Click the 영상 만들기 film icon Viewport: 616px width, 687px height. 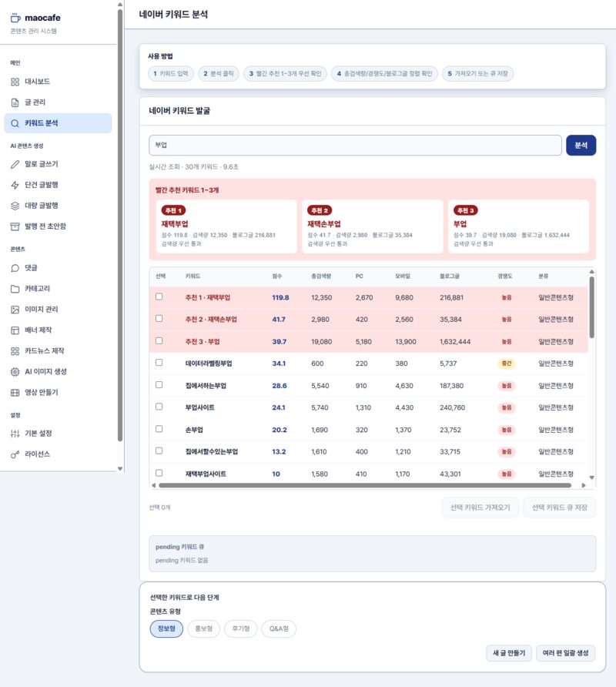pos(15,393)
